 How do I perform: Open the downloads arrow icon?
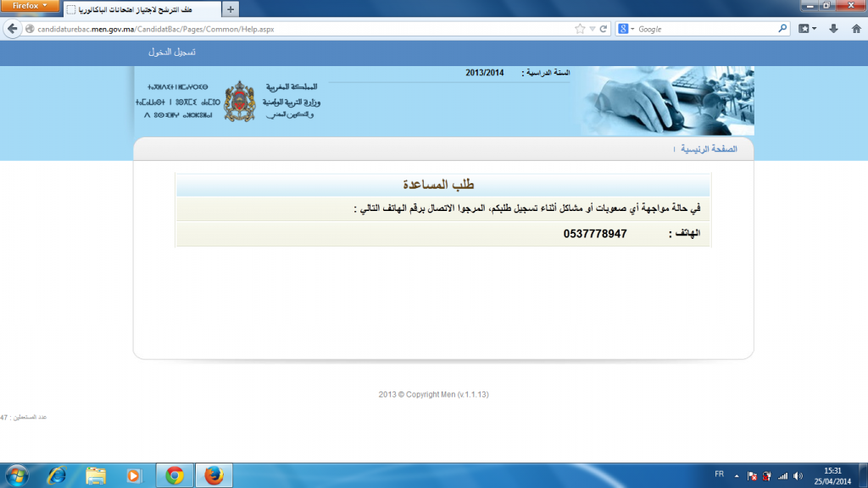click(x=833, y=29)
